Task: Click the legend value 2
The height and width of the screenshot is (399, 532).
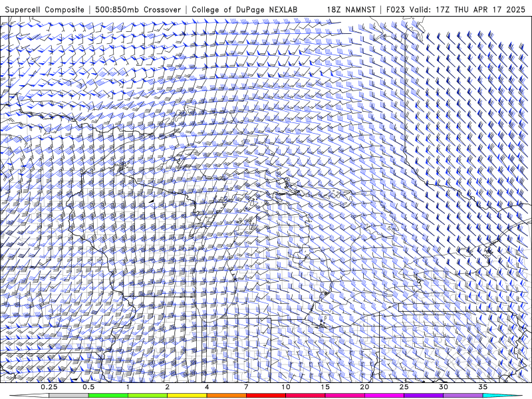Action: [168, 387]
